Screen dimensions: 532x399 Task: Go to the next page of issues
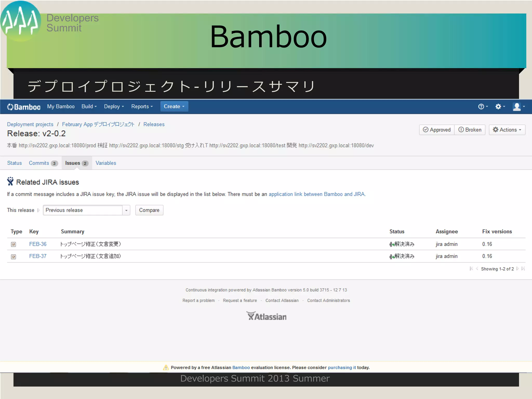(x=517, y=269)
